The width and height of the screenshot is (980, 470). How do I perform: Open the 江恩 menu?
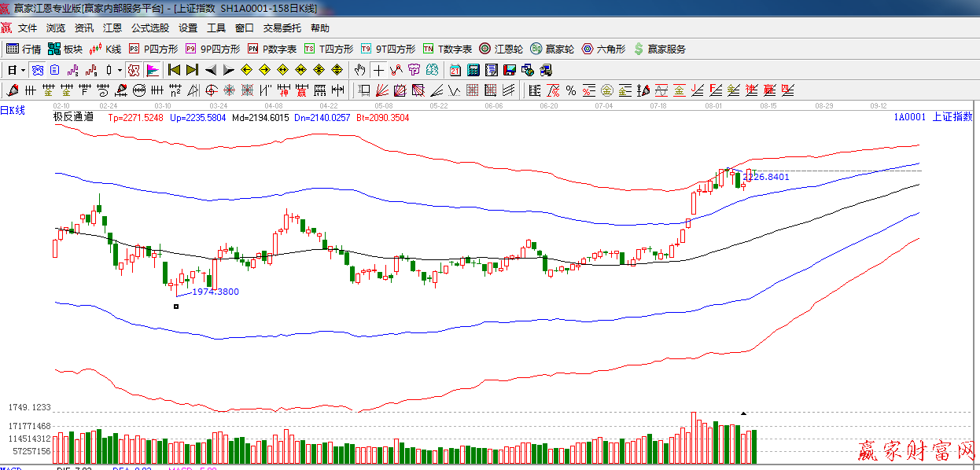pyautogui.click(x=112, y=28)
